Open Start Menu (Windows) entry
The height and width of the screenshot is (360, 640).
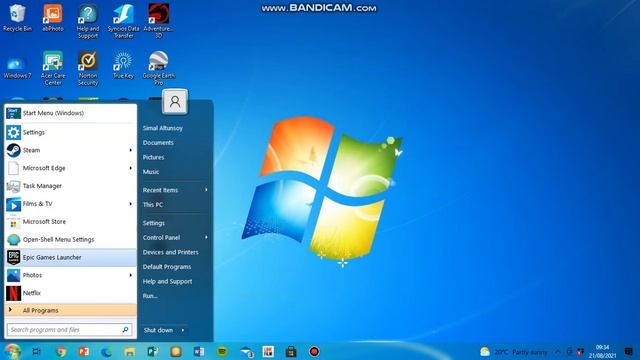point(71,113)
